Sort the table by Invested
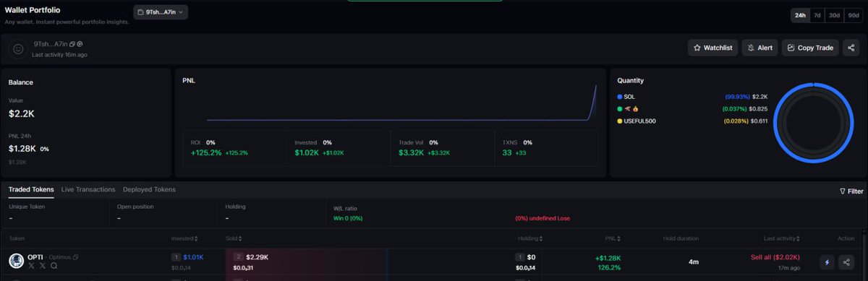This screenshot has width=868, height=281. [x=184, y=238]
